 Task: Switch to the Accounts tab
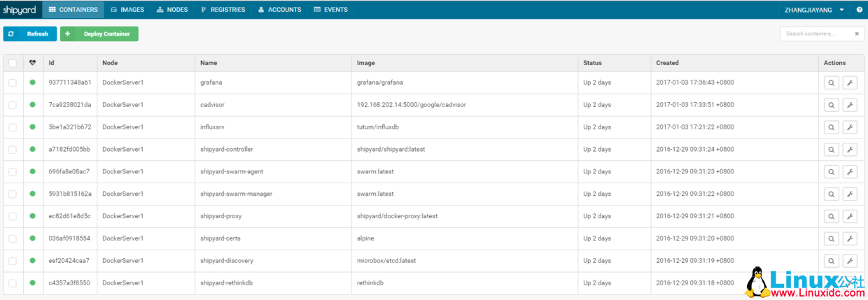coord(279,10)
